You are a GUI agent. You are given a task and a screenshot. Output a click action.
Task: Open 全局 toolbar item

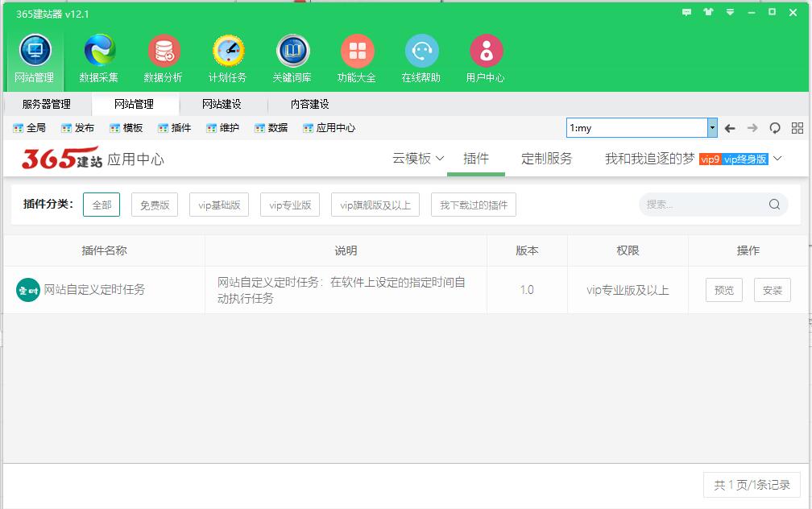(x=30, y=128)
